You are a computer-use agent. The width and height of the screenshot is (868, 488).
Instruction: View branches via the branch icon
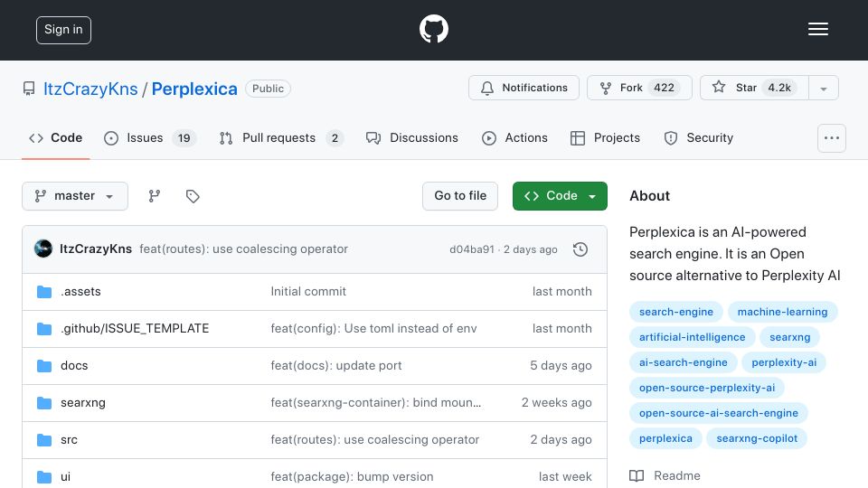click(155, 196)
